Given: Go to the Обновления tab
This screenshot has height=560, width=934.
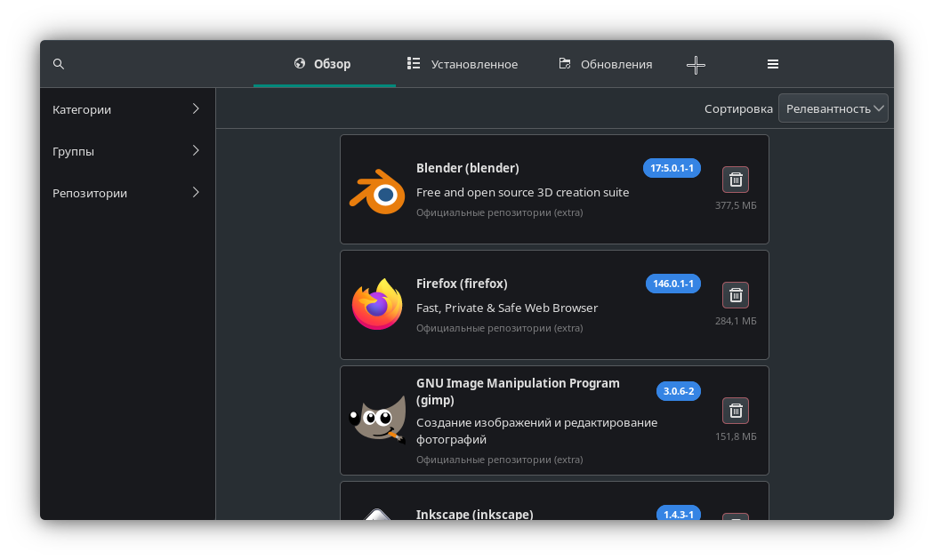Looking at the screenshot, I should point(606,64).
